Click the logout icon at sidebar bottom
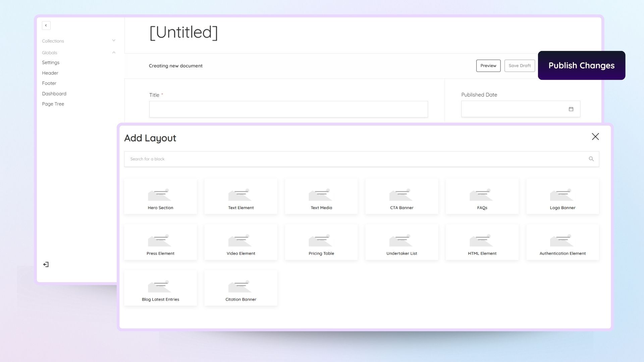The height and width of the screenshot is (362, 644). pyautogui.click(x=46, y=264)
